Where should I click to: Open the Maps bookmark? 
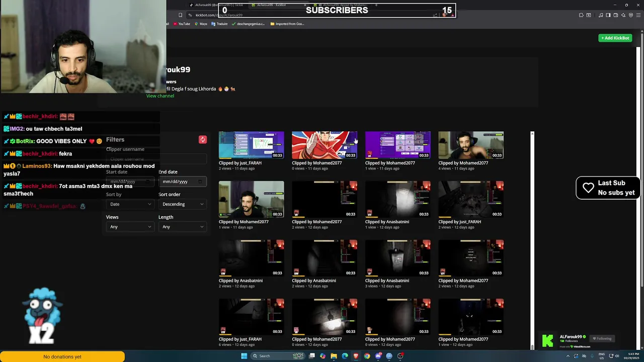(201, 24)
